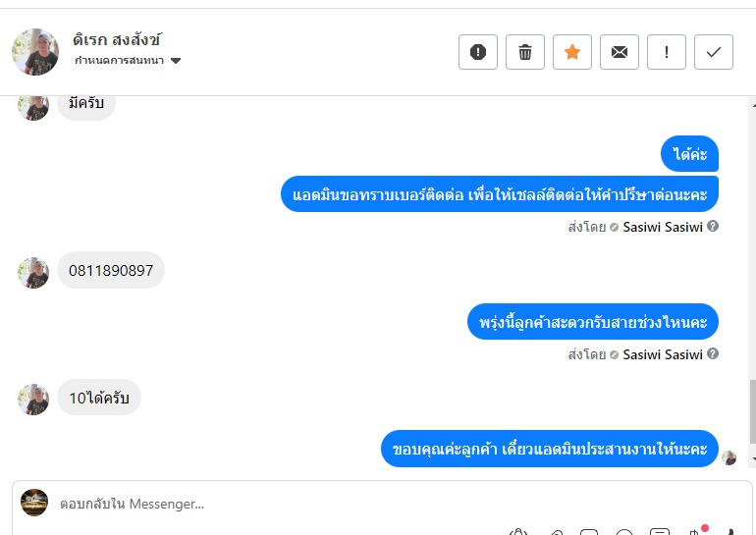The width and height of the screenshot is (756, 535).
Task: Open the ดิเรก สงสังข์ contact name
Action: (x=117, y=40)
